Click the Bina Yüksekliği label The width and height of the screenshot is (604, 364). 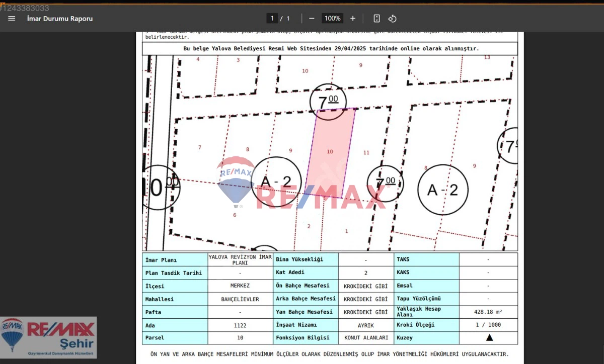pyautogui.click(x=299, y=260)
